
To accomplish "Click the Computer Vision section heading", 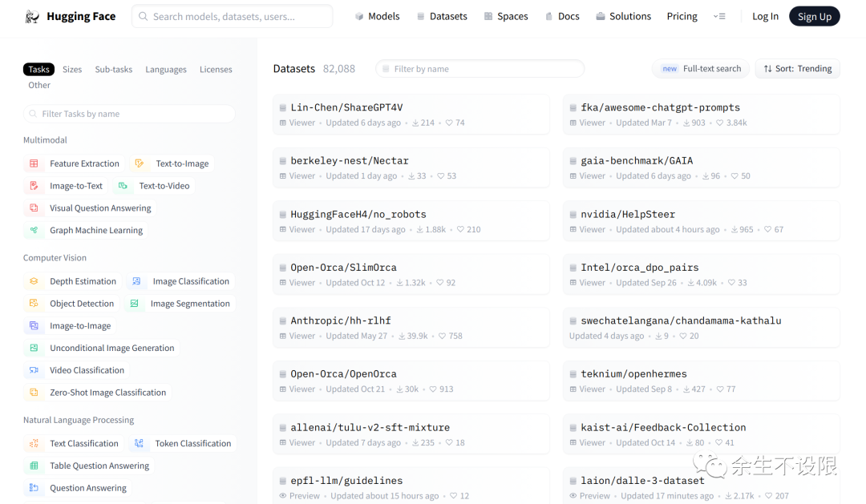I will click(55, 258).
